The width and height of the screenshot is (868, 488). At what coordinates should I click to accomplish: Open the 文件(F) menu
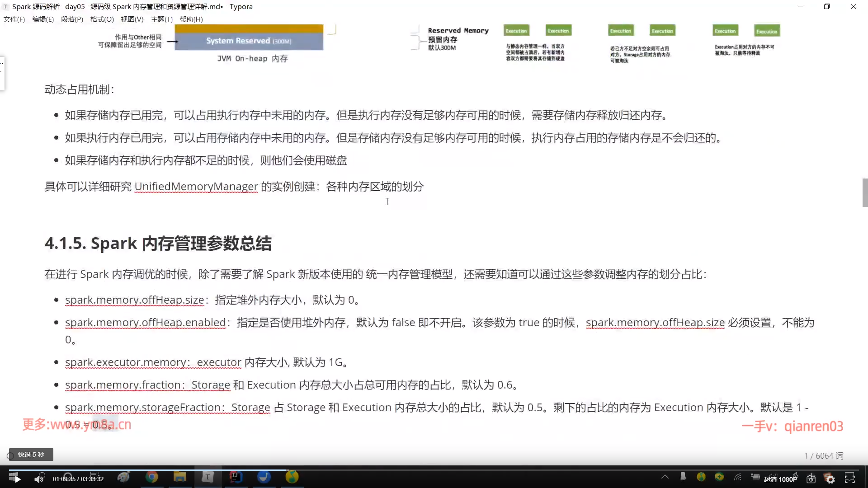(14, 19)
